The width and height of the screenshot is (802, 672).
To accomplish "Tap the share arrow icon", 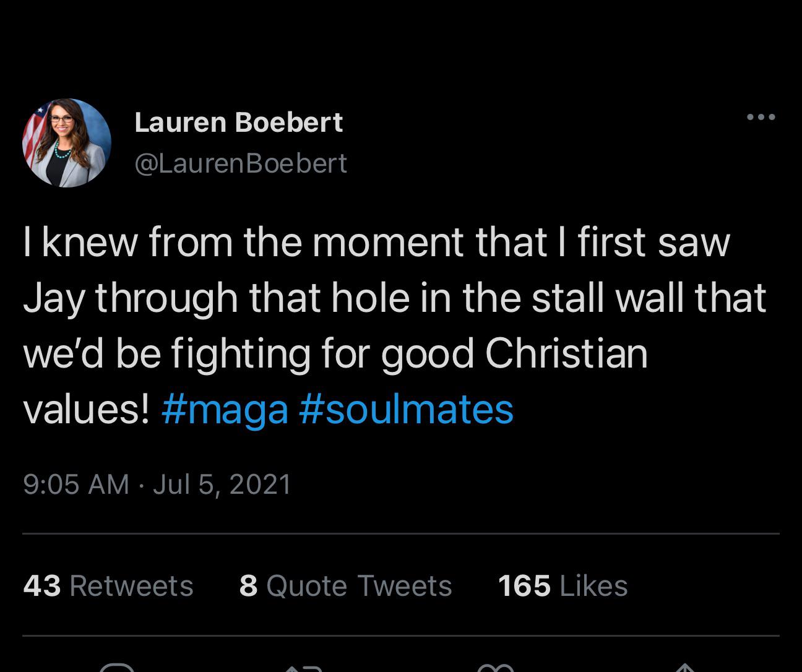I will click(684, 668).
